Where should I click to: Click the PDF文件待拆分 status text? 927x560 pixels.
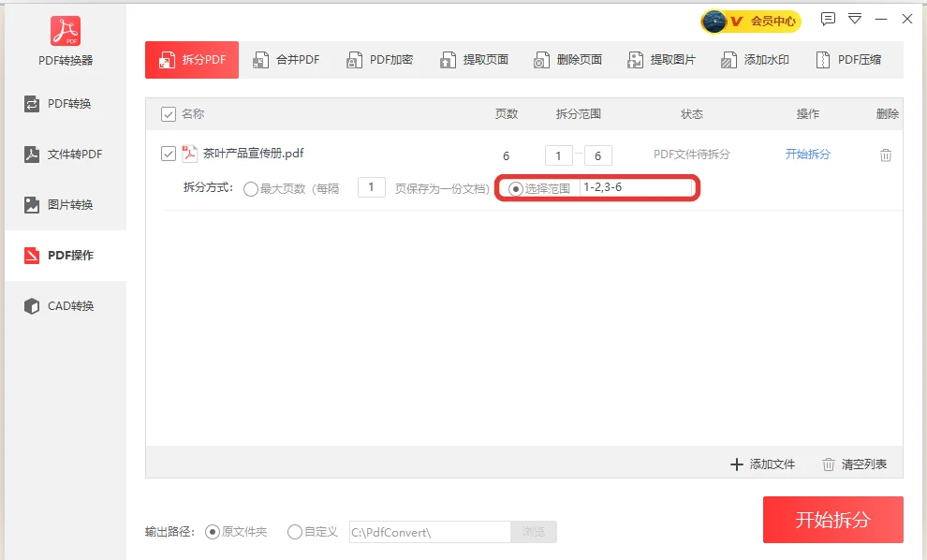coord(692,155)
